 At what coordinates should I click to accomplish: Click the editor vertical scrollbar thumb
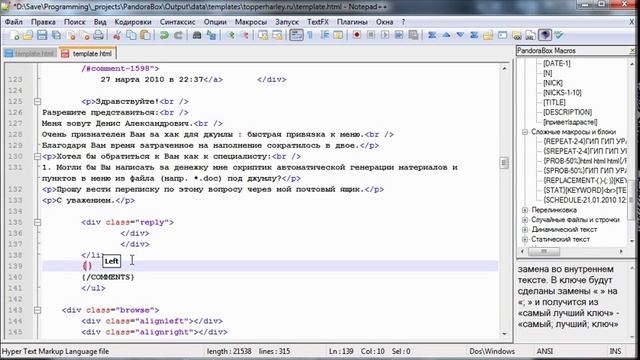coord(504,163)
